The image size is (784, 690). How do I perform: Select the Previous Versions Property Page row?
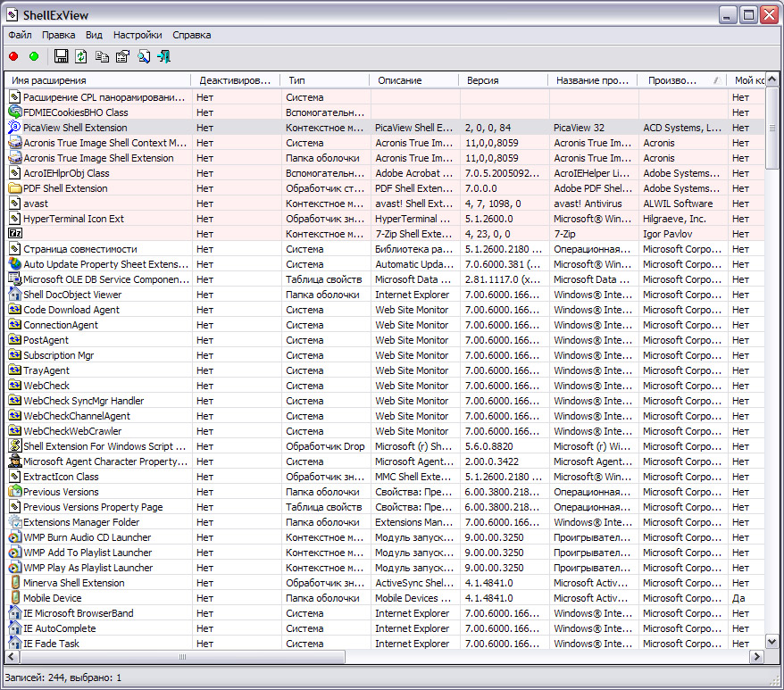pyautogui.click(x=384, y=506)
